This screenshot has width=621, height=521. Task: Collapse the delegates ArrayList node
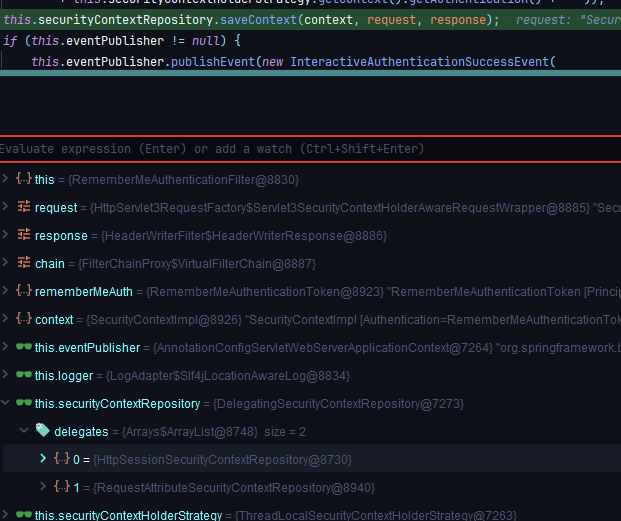point(24,430)
